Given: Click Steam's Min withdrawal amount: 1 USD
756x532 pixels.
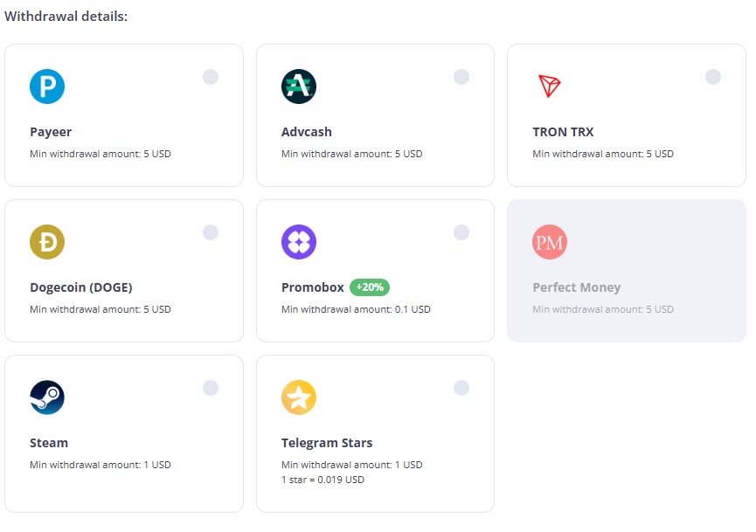Looking at the screenshot, I should [x=101, y=465].
